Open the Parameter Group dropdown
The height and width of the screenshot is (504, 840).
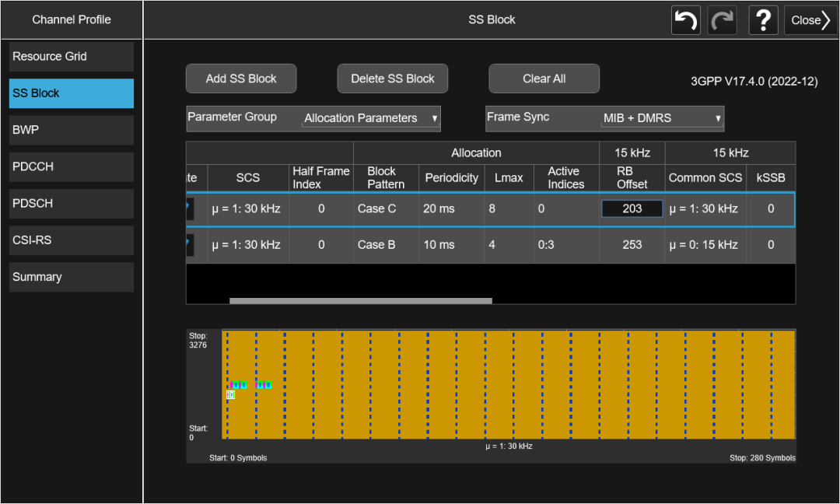point(371,118)
